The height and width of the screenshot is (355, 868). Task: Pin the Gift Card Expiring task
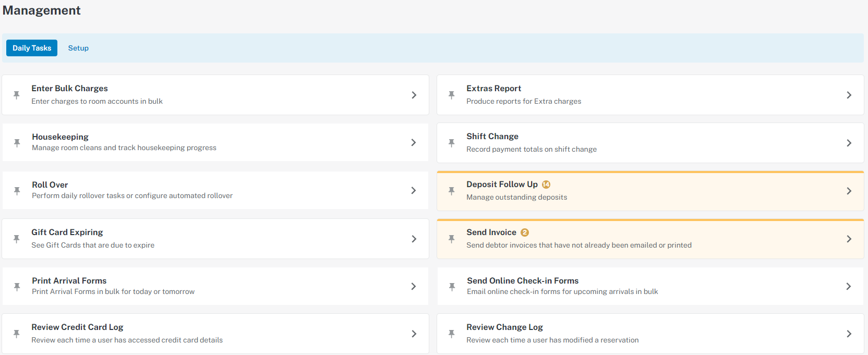17,239
